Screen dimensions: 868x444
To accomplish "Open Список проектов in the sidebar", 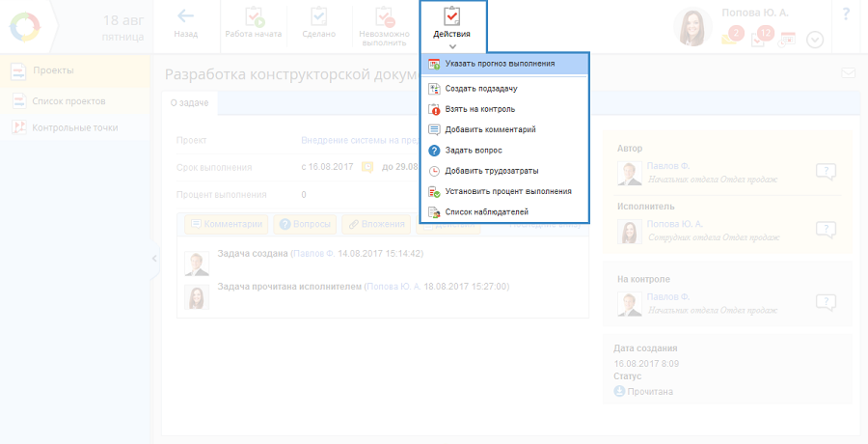I will 68,100.
